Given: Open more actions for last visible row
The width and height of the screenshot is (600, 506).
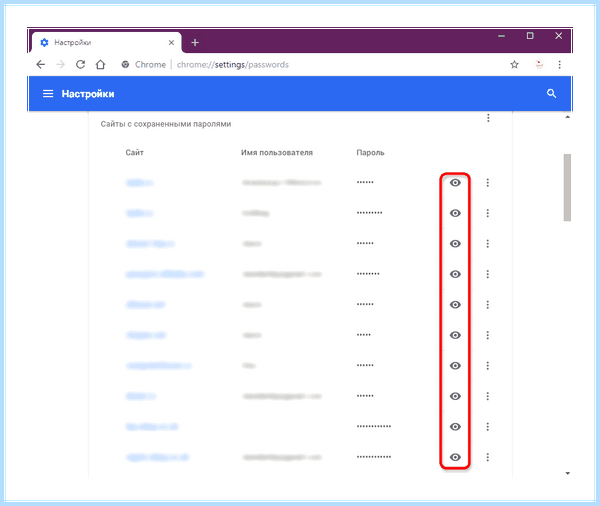Looking at the screenshot, I should 488,457.
